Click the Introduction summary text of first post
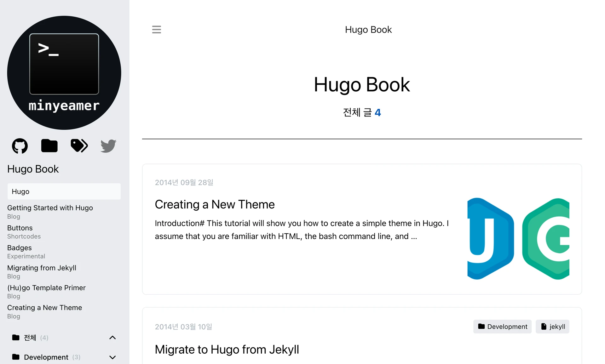This screenshot has height=364, width=605. coord(302,230)
